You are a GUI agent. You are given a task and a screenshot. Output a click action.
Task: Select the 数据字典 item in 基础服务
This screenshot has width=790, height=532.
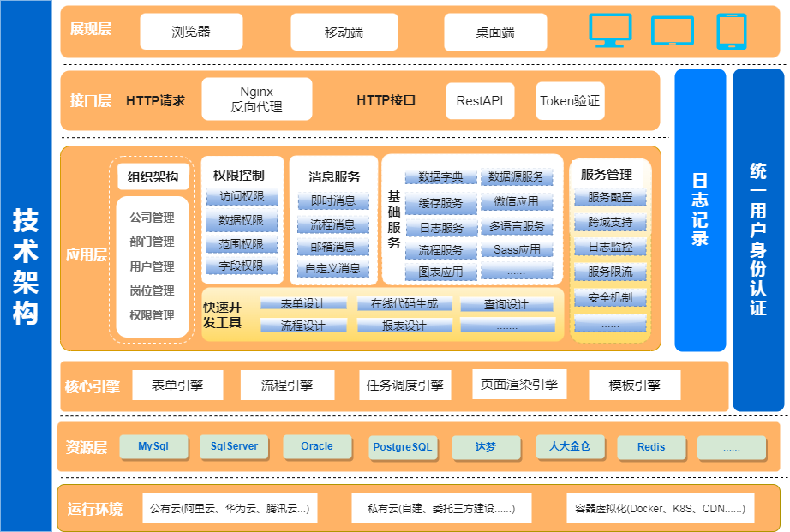click(x=440, y=177)
